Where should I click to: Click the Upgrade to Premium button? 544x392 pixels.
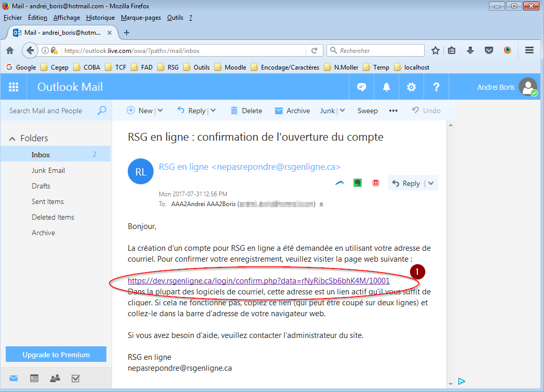(x=56, y=355)
